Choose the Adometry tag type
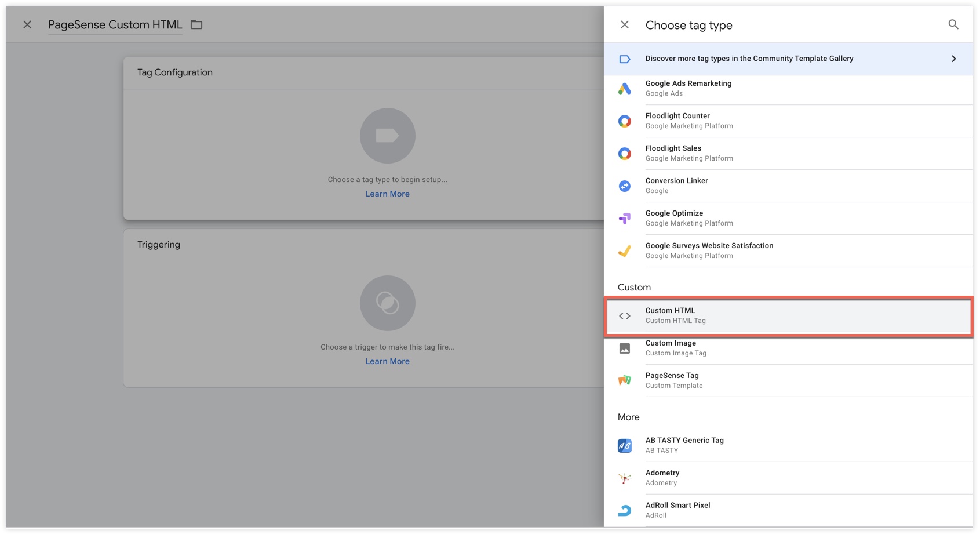 tap(662, 477)
